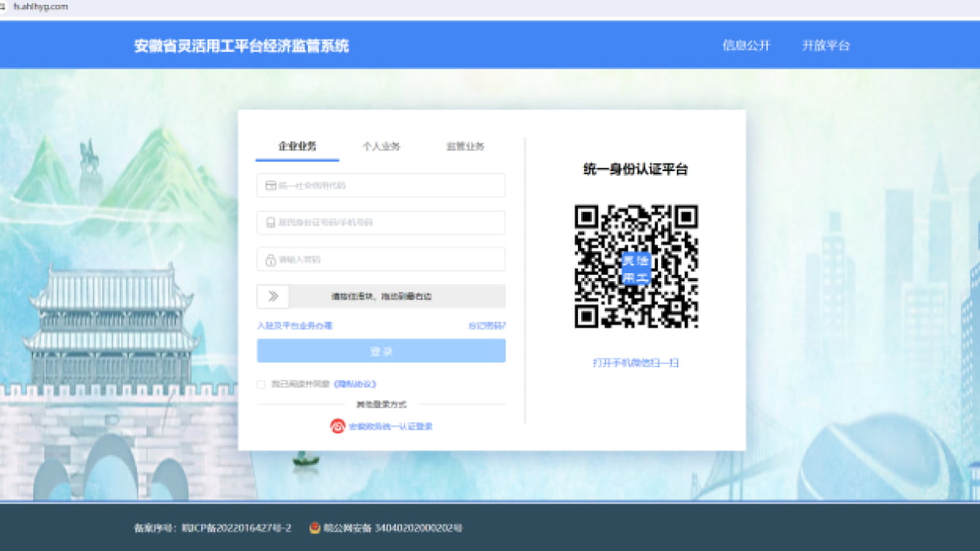Image resolution: width=980 pixels, height=551 pixels.
Task: Switch to the 监管业务 tab
Action: pos(465,146)
